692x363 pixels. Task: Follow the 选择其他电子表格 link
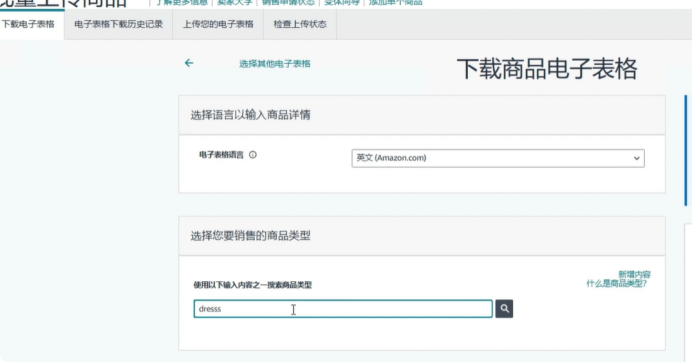tap(275, 64)
